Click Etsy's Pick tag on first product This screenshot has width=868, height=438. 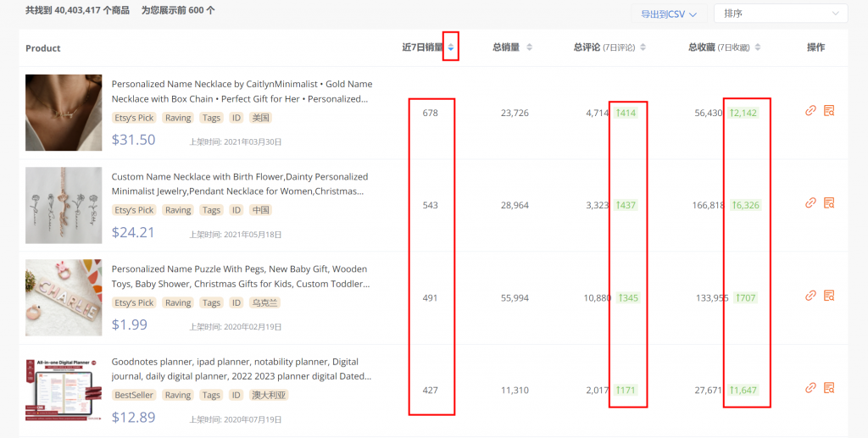(x=134, y=118)
